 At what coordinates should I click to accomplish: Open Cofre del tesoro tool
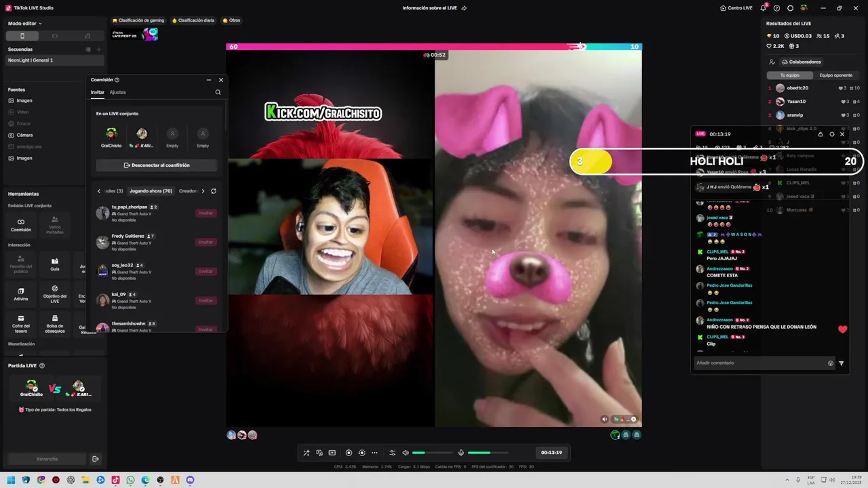(21, 323)
